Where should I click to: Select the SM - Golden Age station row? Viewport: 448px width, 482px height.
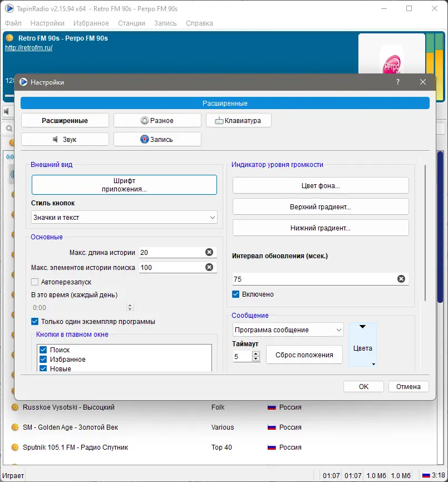(x=220, y=427)
